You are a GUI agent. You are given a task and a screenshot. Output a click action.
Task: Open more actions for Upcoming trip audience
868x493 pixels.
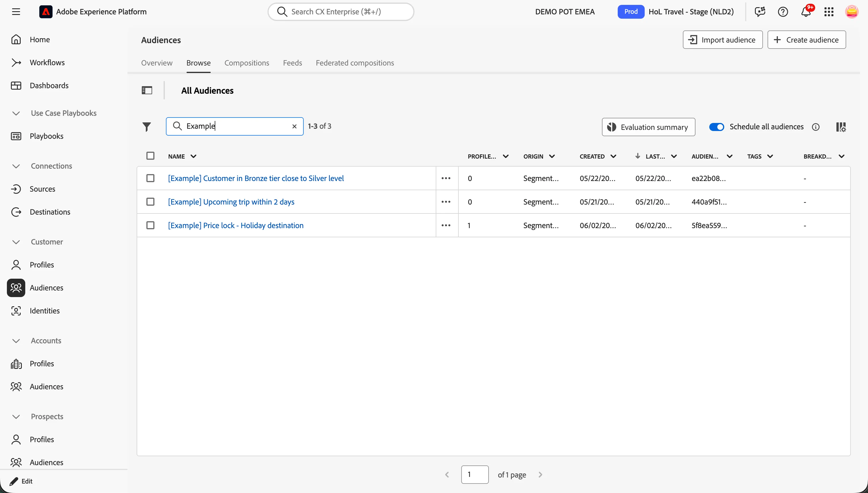[x=446, y=202]
